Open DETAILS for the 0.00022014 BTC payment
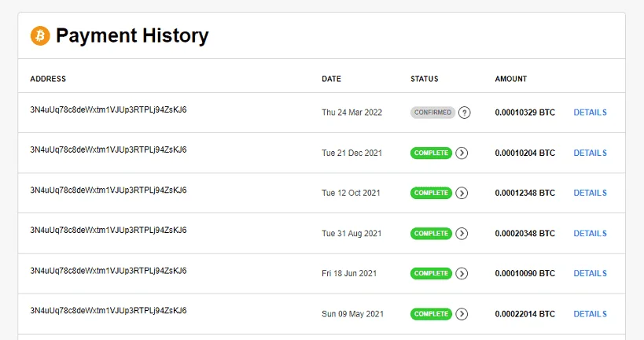Screen dimensions: 644x340 point(591,314)
